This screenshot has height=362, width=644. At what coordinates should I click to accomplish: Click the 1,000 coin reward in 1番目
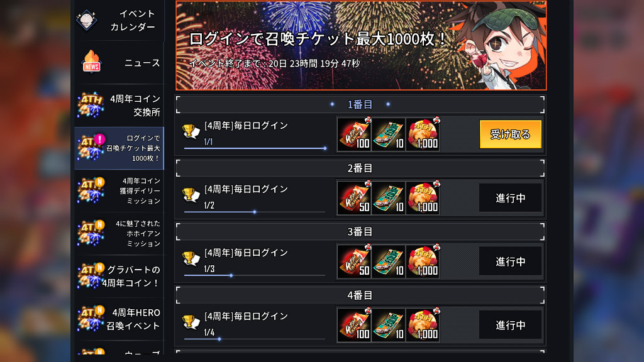click(x=422, y=134)
